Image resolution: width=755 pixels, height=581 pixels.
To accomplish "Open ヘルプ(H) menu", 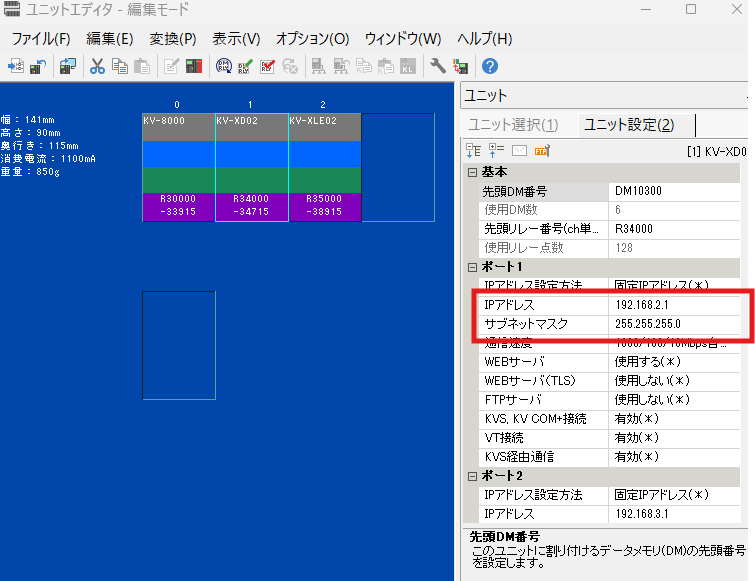I will (x=484, y=39).
